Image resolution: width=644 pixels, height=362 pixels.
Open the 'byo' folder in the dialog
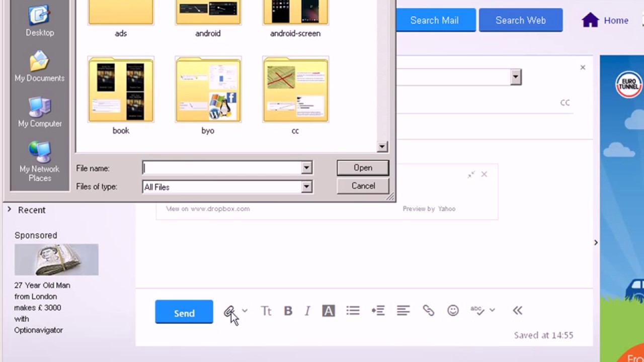tap(208, 90)
